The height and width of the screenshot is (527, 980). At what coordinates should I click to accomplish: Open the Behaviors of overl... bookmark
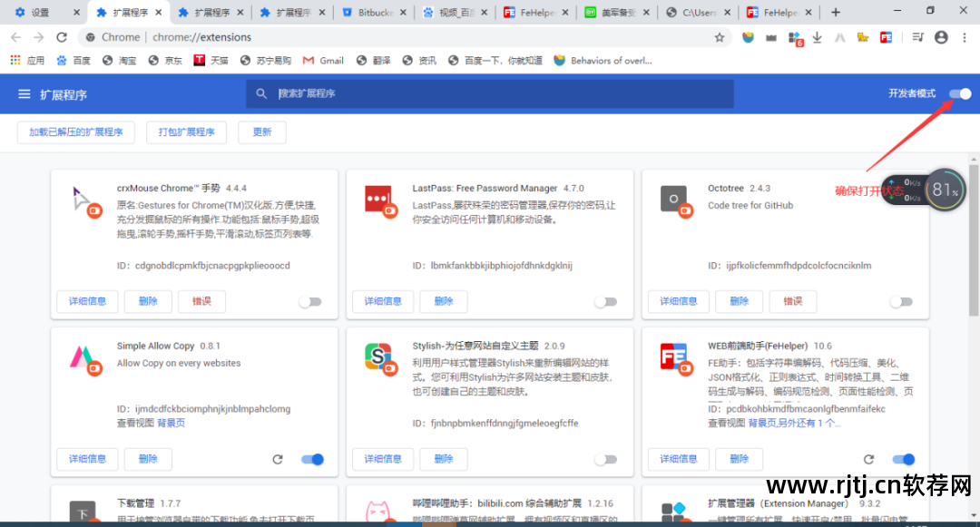603,61
